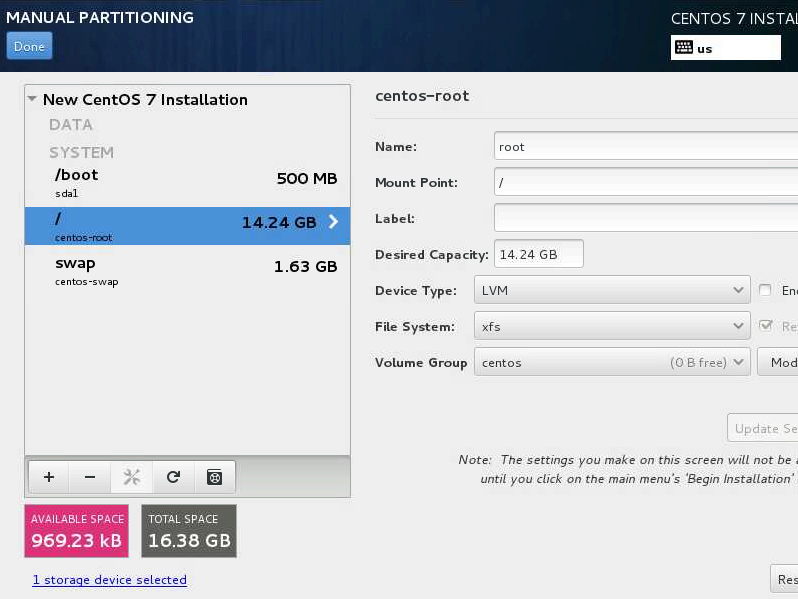The width and height of the screenshot is (798, 599).
Task: Click the reload storage configuration icon
Action: (173, 477)
